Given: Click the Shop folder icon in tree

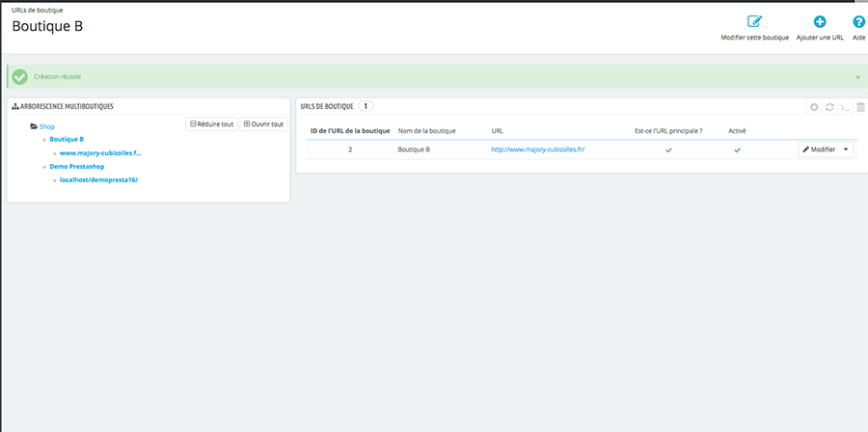Looking at the screenshot, I should [x=34, y=125].
